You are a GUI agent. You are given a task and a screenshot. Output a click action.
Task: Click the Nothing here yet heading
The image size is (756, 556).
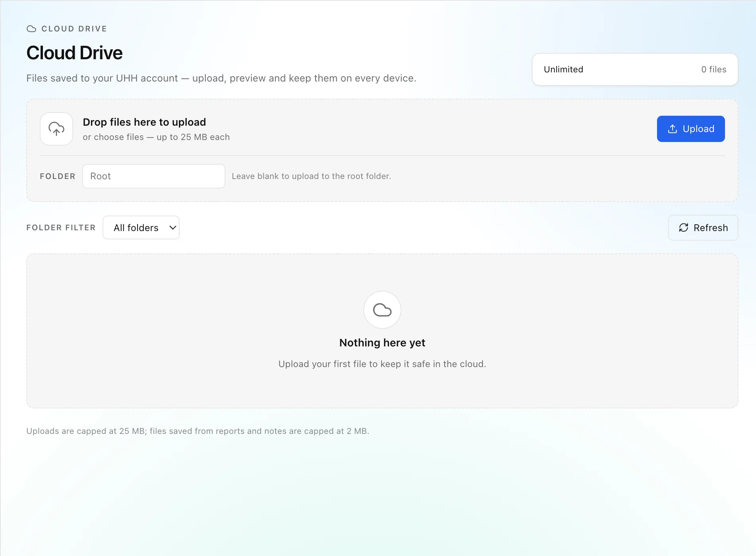[x=382, y=342]
